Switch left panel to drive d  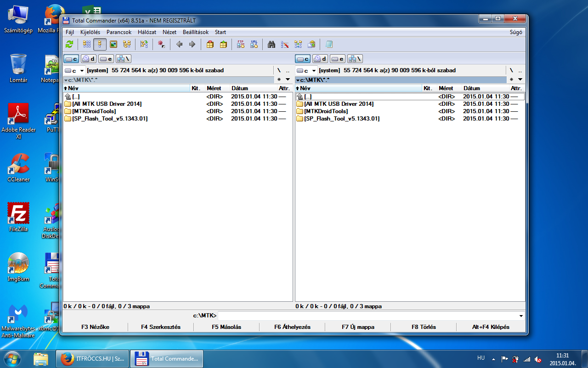click(89, 59)
